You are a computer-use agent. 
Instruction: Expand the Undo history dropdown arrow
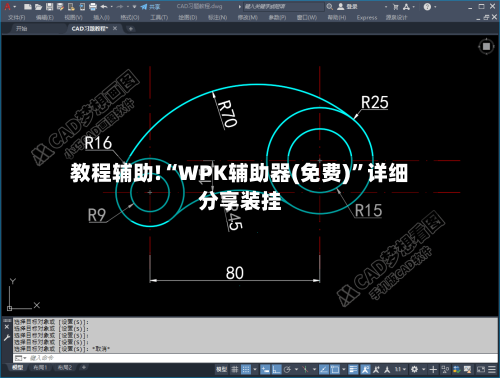(x=111, y=7)
